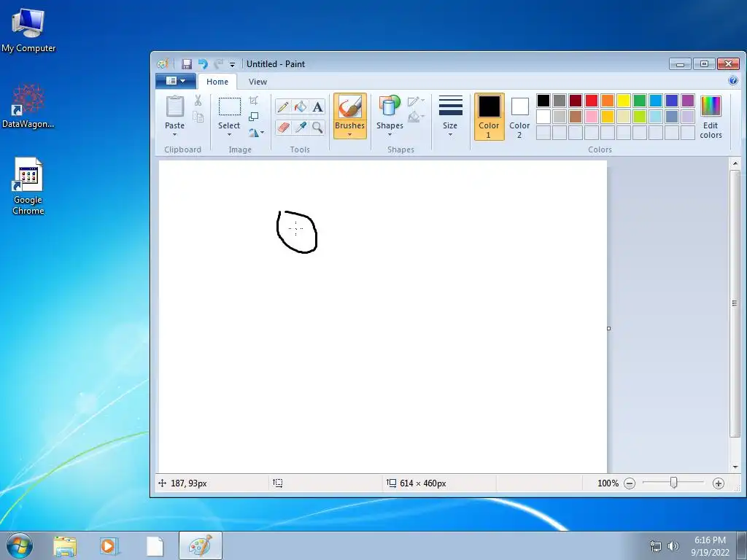Pick the yellow color swatch
Viewport: 747px width, 560px height.
[x=624, y=101]
